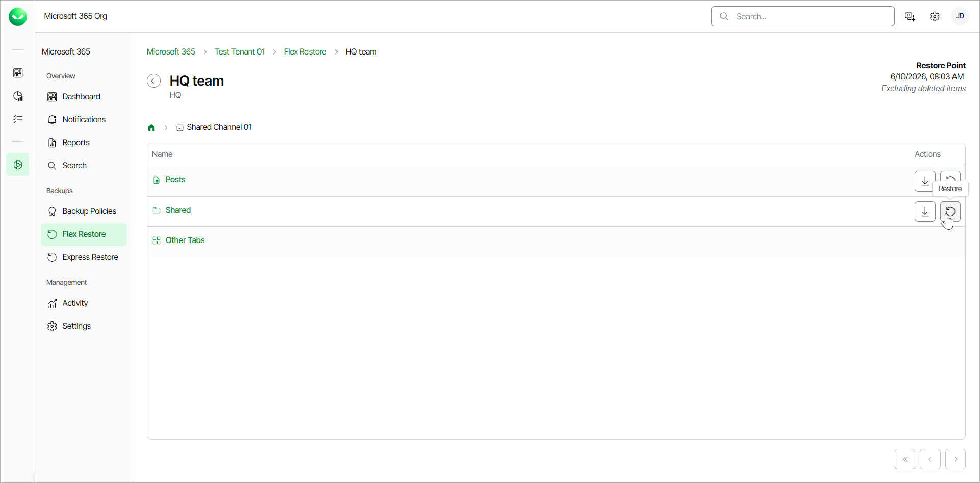Click the Name column header
Viewport: 980px width, 483px height.
162,154
